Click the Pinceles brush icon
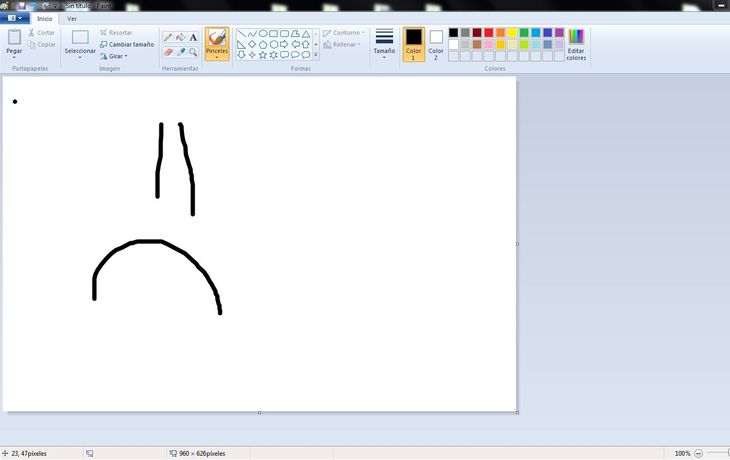 pyautogui.click(x=217, y=37)
